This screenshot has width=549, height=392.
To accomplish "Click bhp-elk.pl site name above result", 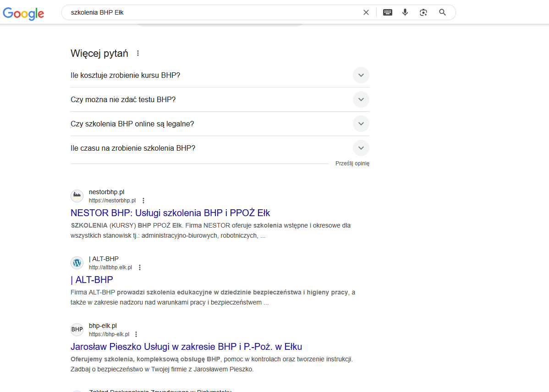I will tap(103, 326).
